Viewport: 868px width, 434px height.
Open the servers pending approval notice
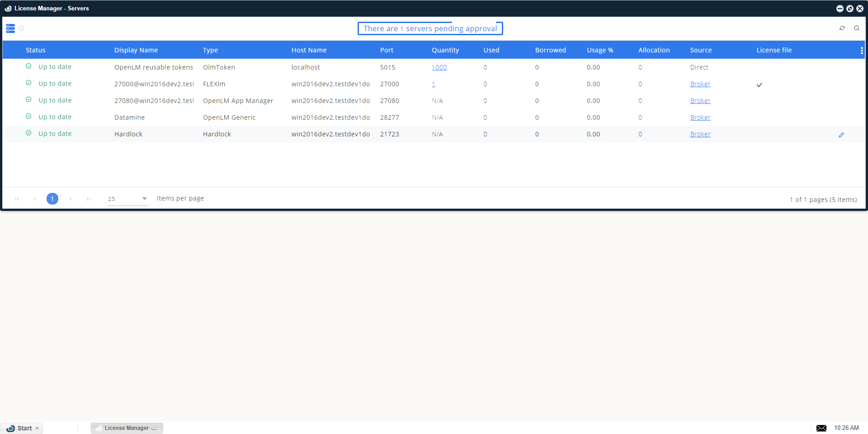430,28
